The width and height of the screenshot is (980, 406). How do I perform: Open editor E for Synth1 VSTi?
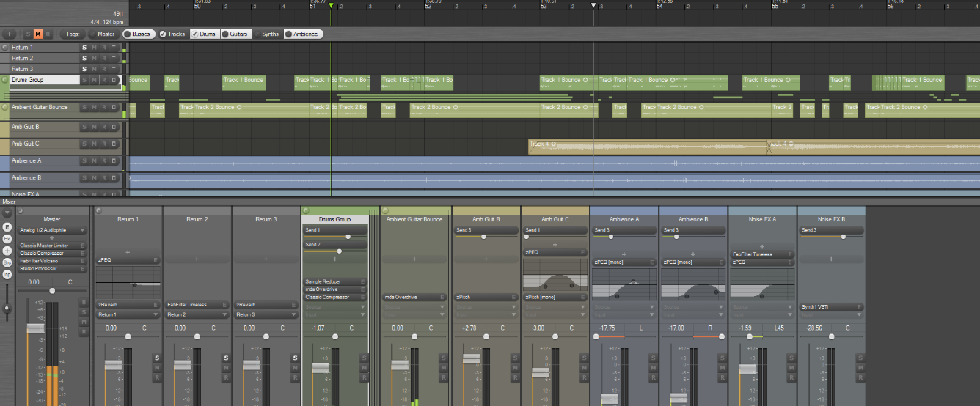coord(857,307)
